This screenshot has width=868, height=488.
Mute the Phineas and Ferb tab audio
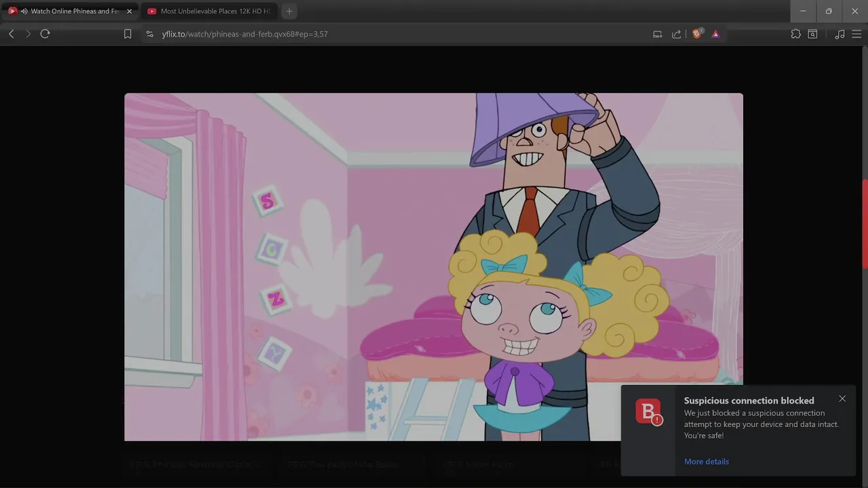tap(24, 12)
